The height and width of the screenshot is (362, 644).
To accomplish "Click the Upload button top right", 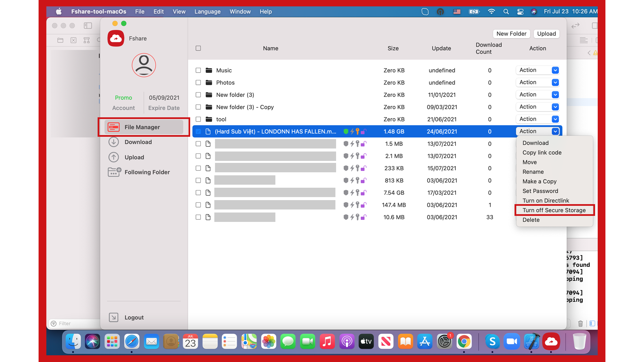I will pyautogui.click(x=546, y=34).
